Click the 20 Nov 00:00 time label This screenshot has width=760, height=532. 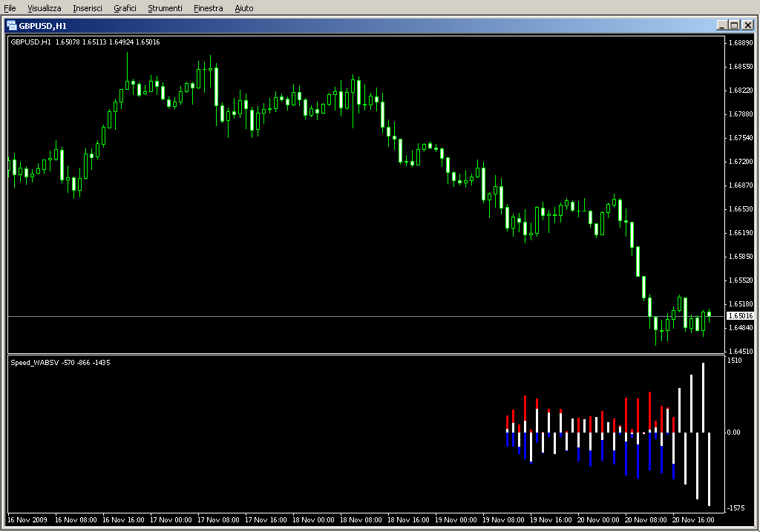(x=598, y=520)
